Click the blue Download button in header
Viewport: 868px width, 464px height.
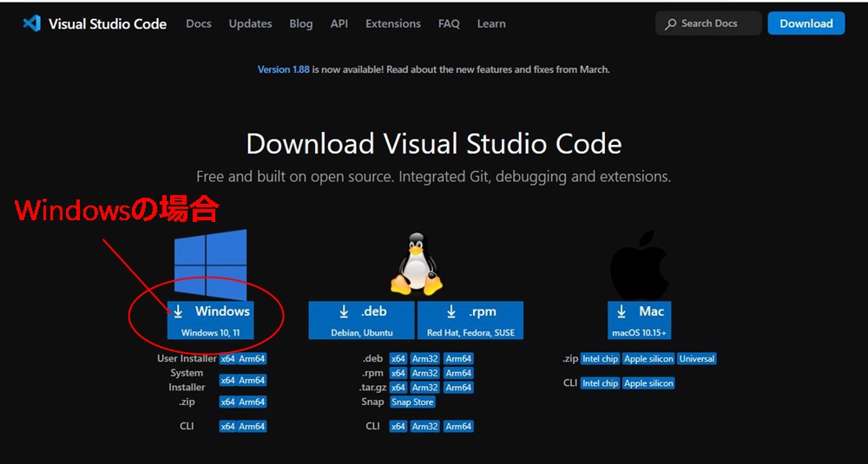point(806,23)
